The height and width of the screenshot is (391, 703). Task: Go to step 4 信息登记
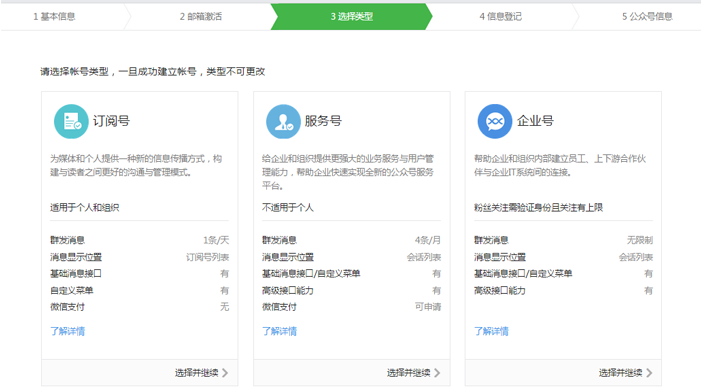click(x=501, y=17)
